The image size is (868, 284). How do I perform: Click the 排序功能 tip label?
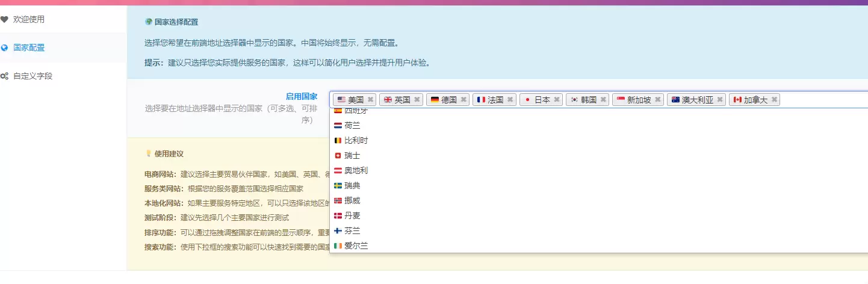[x=161, y=232]
